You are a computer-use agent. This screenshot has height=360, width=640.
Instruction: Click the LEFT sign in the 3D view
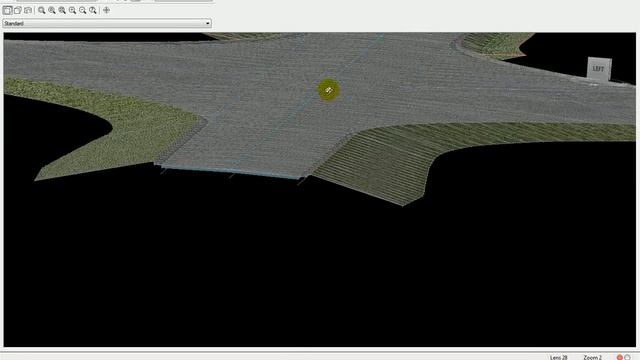[599, 69]
